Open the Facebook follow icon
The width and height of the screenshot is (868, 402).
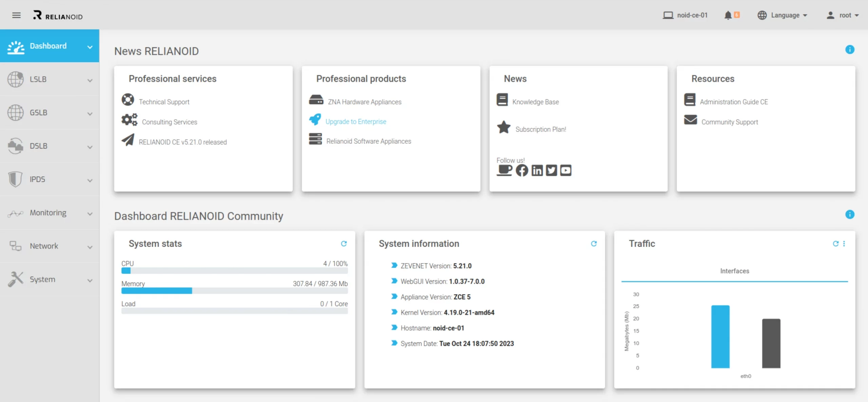pyautogui.click(x=522, y=170)
